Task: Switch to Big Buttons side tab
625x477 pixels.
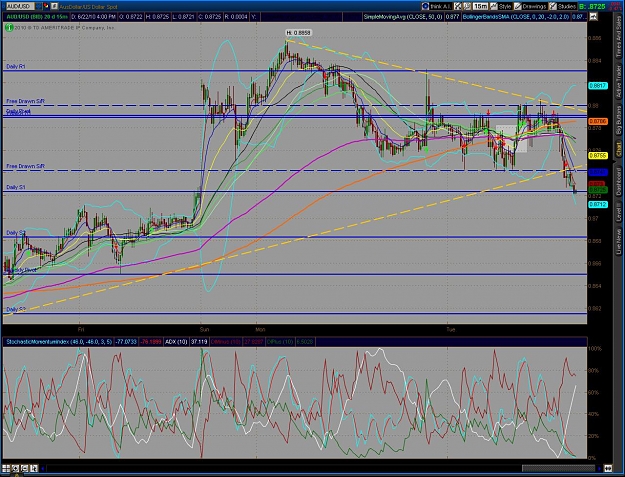Action: click(x=619, y=122)
